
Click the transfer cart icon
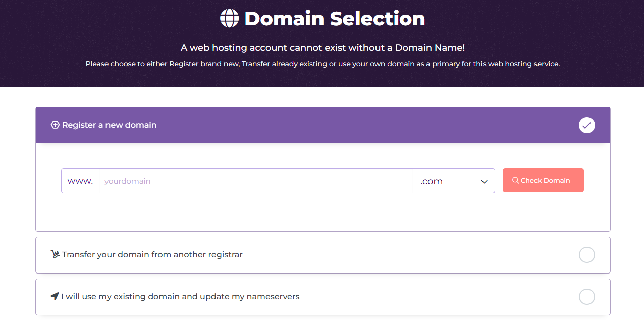pos(56,254)
